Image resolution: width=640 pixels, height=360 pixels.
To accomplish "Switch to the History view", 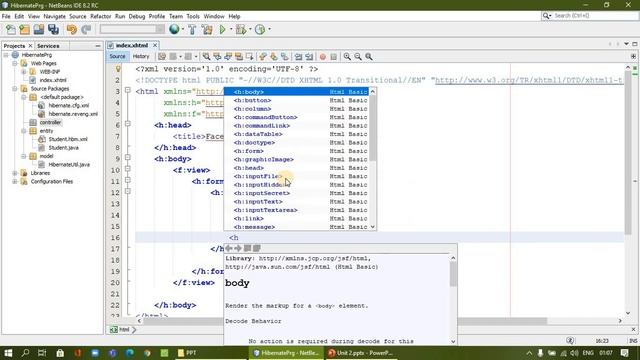I will (141, 56).
